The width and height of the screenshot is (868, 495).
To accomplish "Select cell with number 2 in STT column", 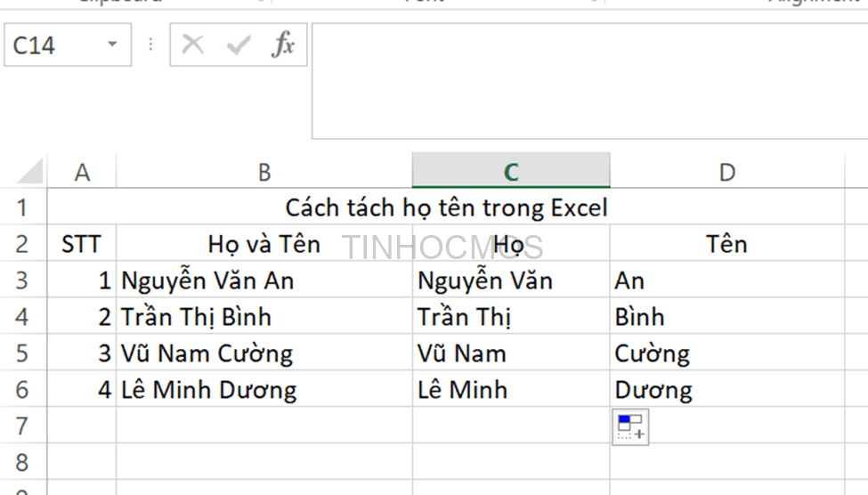I will pos(82,316).
